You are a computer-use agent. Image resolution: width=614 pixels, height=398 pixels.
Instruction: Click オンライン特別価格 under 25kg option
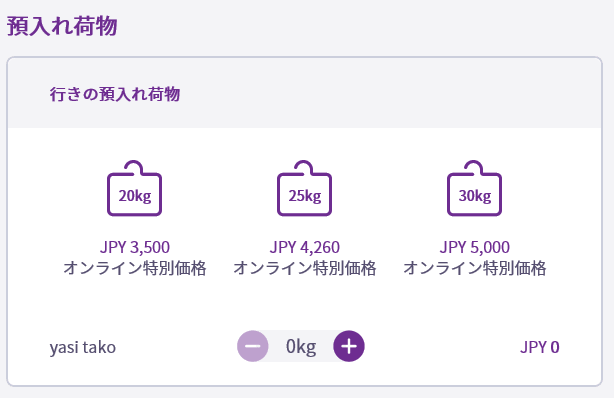coord(305,268)
